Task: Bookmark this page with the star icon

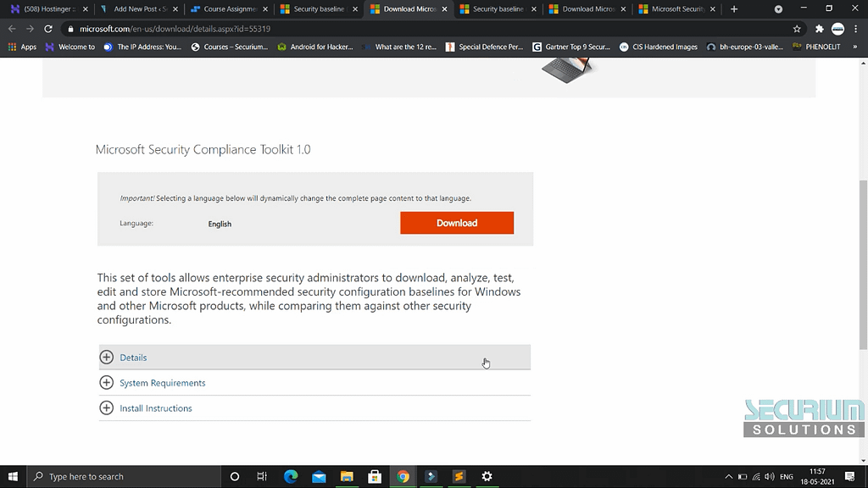Action: tap(797, 29)
